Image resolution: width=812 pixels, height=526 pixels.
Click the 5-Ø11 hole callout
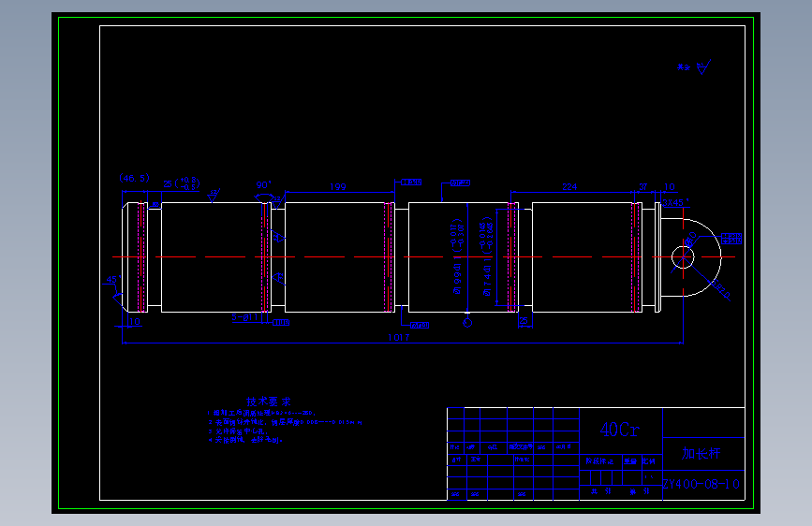pyautogui.click(x=245, y=317)
